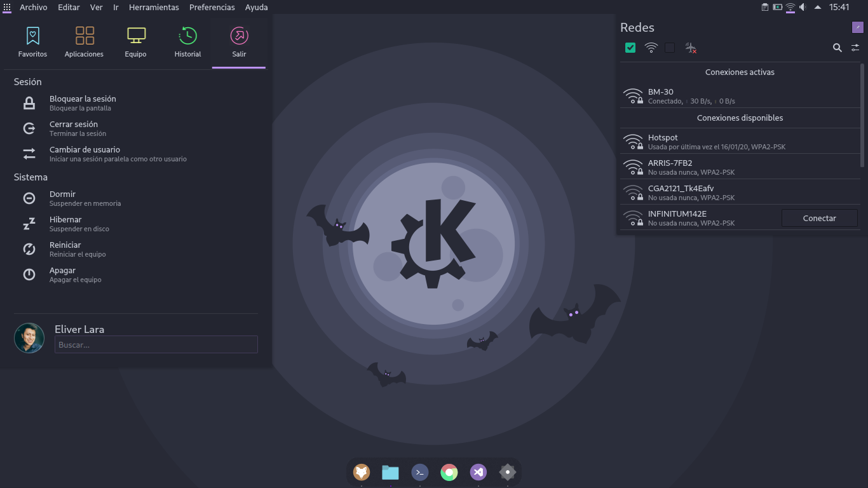Viewport: 868px width, 488px height.
Task: Uncheck the Wi-Fi enabled checkbox
Action: pyautogui.click(x=630, y=48)
